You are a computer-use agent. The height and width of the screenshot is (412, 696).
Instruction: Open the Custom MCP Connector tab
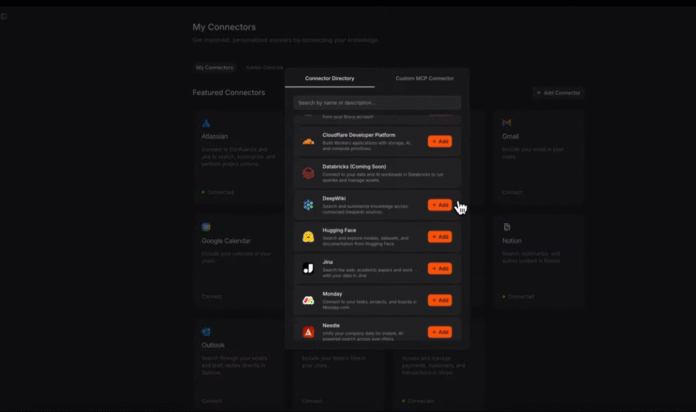(x=424, y=78)
